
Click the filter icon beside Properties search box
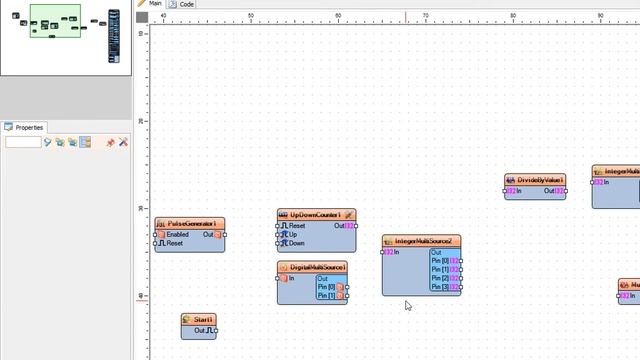48,142
